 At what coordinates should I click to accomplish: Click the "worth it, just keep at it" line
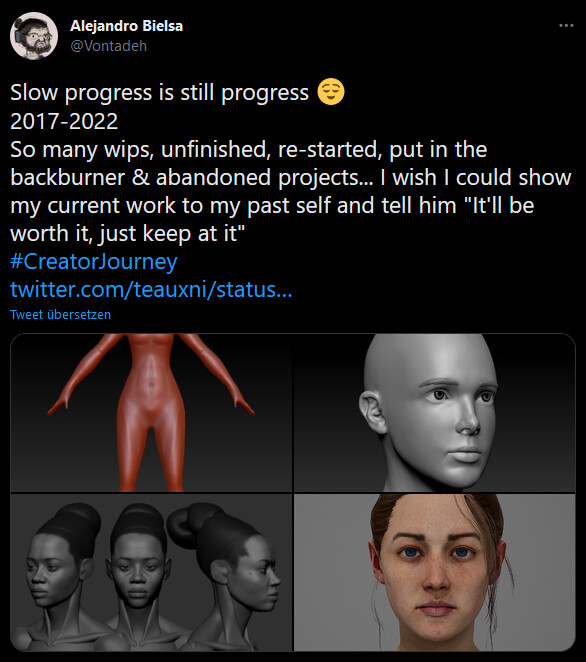[128, 233]
